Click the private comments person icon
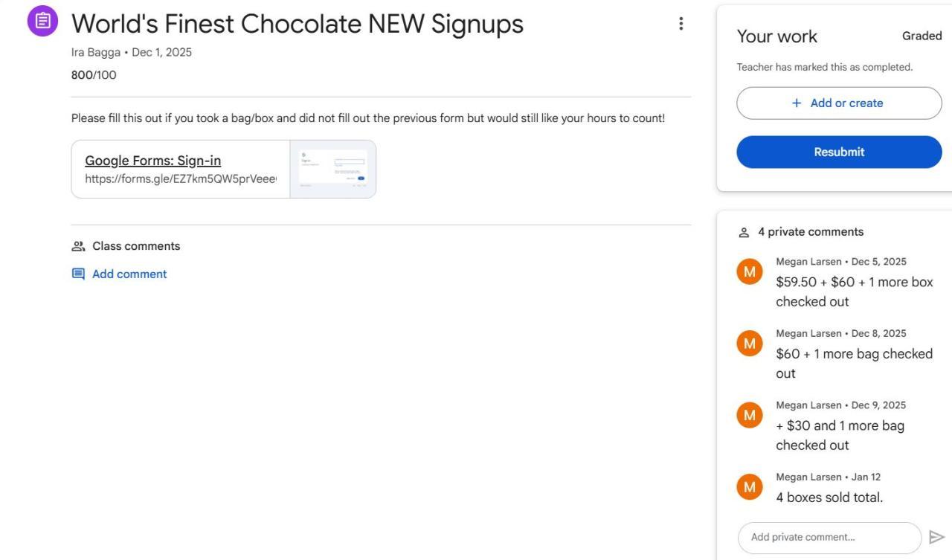 pyautogui.click(x=743, y=232)
